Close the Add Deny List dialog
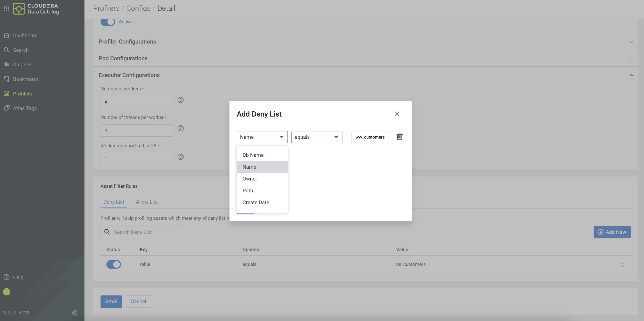Viewport: 644px width, 321px height. tap(397, 114)
